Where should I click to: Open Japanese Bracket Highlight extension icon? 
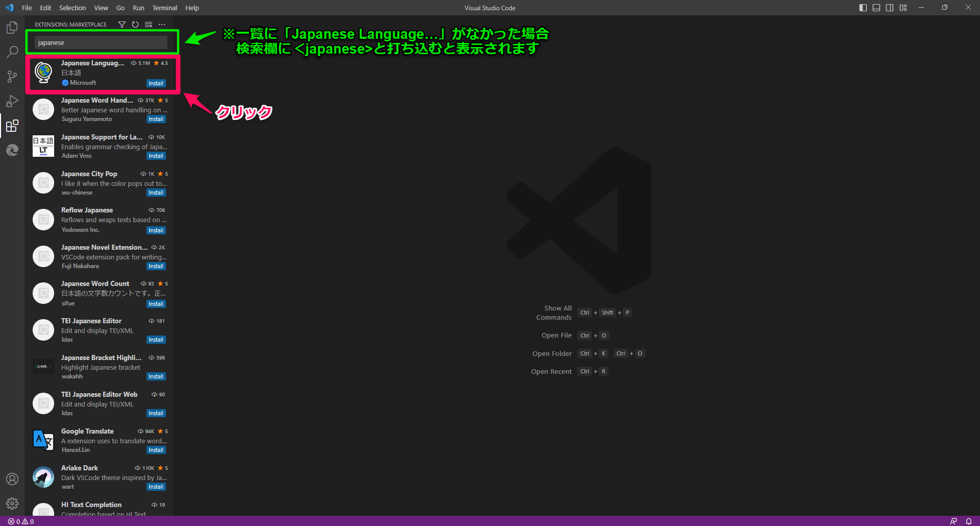pos(43,367)
